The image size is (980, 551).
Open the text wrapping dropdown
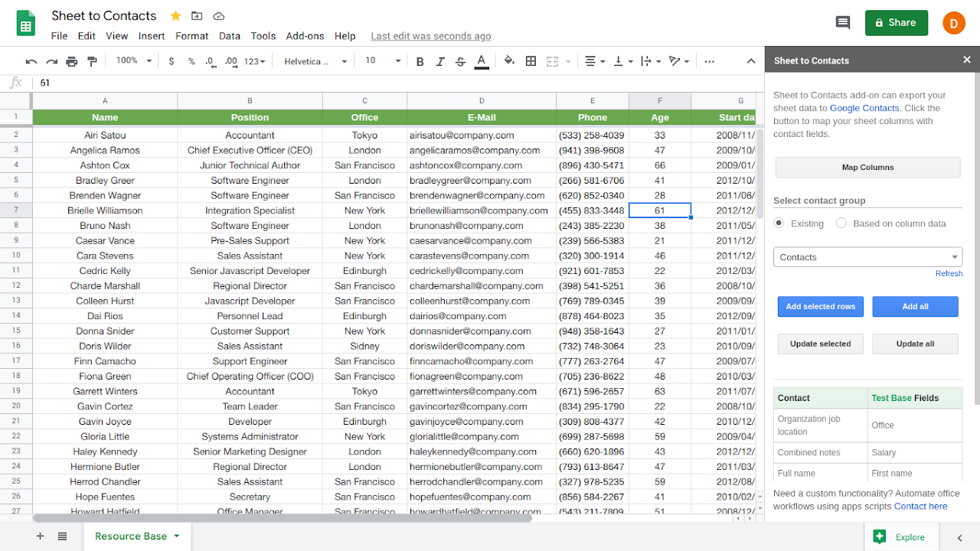pos(650,61)
